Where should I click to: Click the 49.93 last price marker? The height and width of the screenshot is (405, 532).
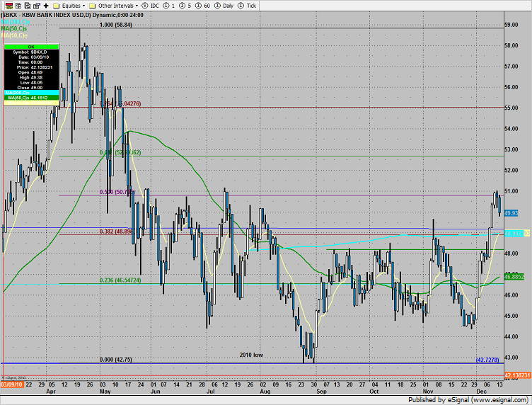tap(511, 213)
